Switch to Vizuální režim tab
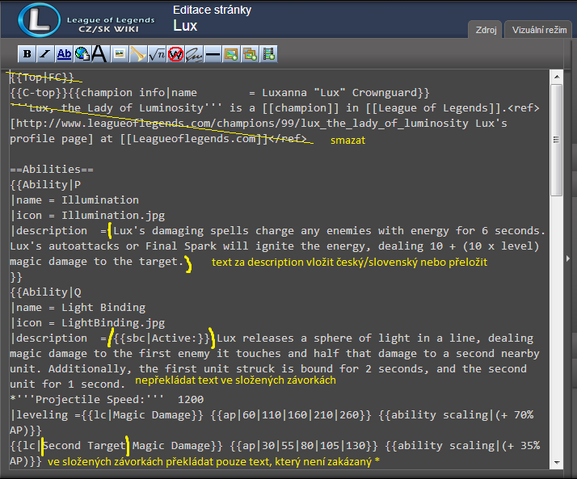The width and height of the screenshot is (577, 479). [x=539, y=30]
